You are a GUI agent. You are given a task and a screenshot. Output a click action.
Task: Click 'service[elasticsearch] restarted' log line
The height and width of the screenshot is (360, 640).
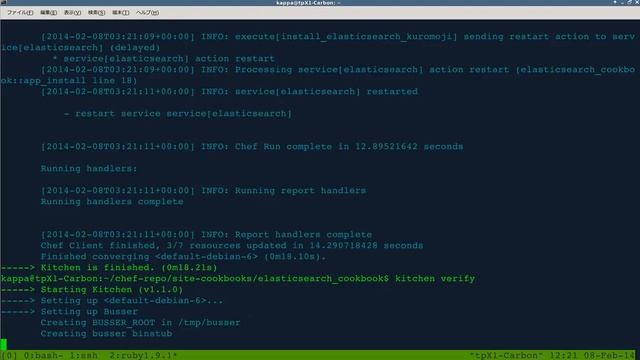(326, 92)
